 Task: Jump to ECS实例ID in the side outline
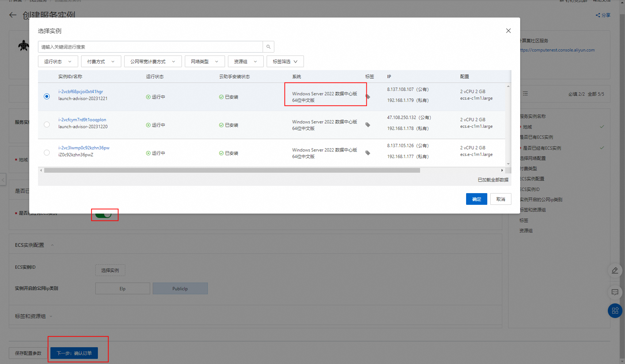tap(530, 189)
